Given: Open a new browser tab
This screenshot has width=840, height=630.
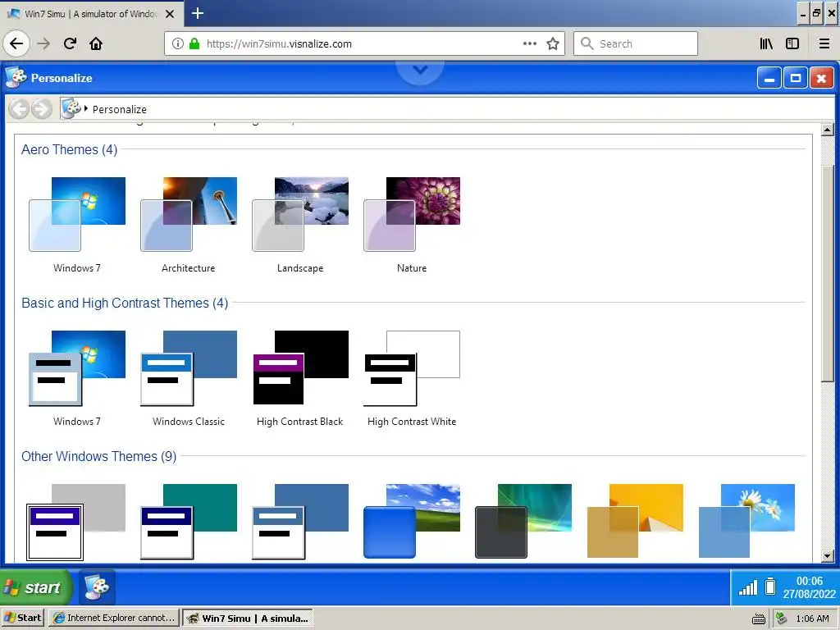Looking at the screenshot, I should (198, 13).
